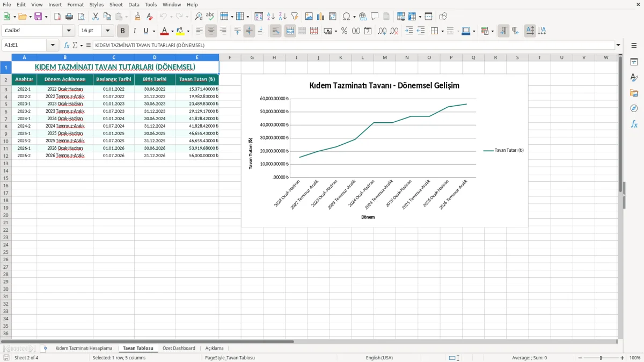Open the sidebar Properties panel

tap(634, 62)
